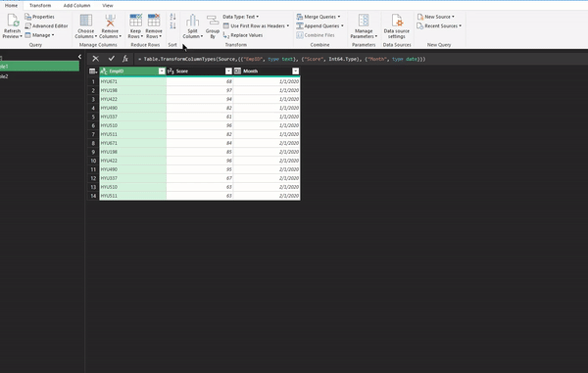
Task: Click the Refresh Preview icon
Action: (x=12, y=21)
